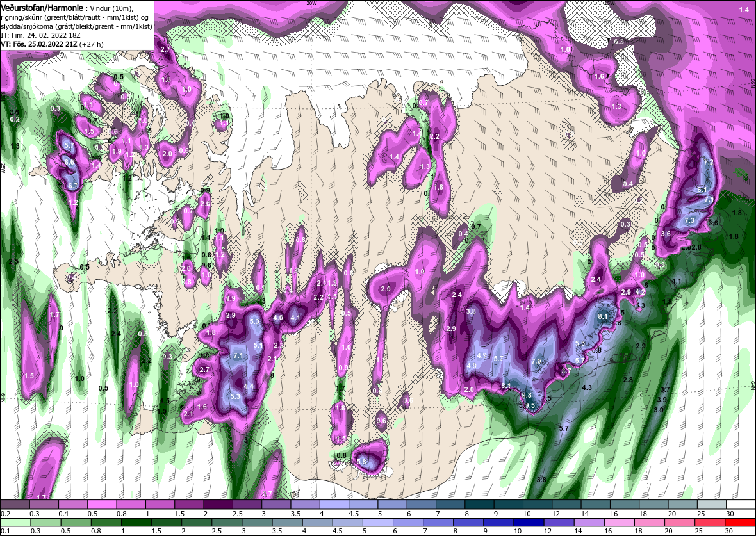Click the '0.2' legend scale label
Viewport: 756px width, 536px height.
click(x=5, y=514)
